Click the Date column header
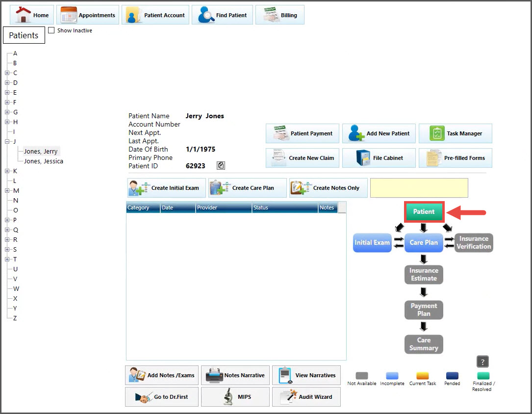 (178, 207)
